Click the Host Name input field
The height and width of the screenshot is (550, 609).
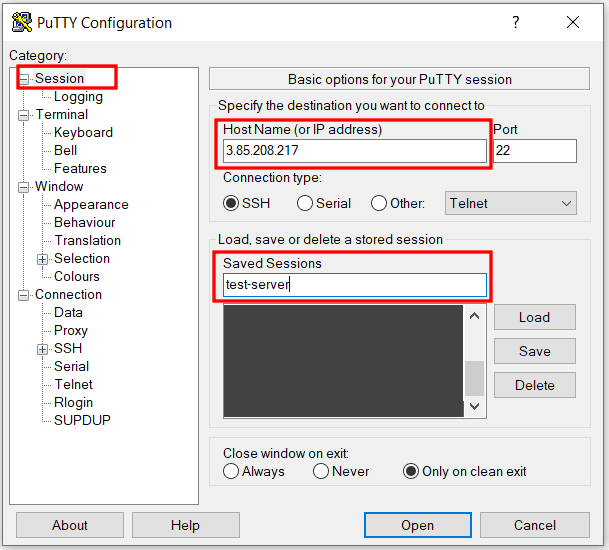click(355, 151)
